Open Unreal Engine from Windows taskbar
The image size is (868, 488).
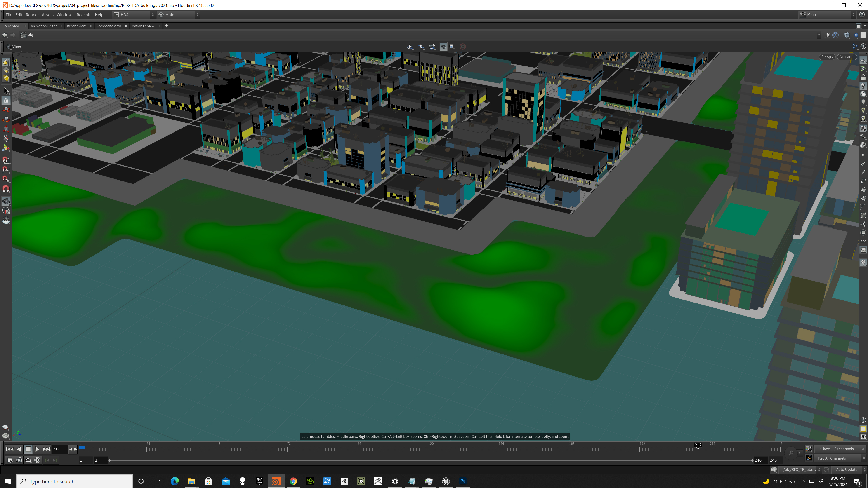(446, 481)
